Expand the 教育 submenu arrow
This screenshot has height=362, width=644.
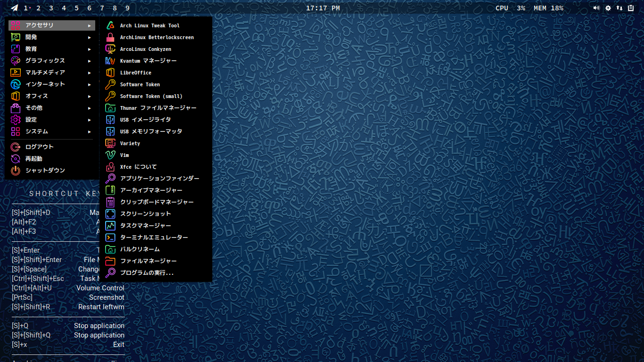coord(90,49)
